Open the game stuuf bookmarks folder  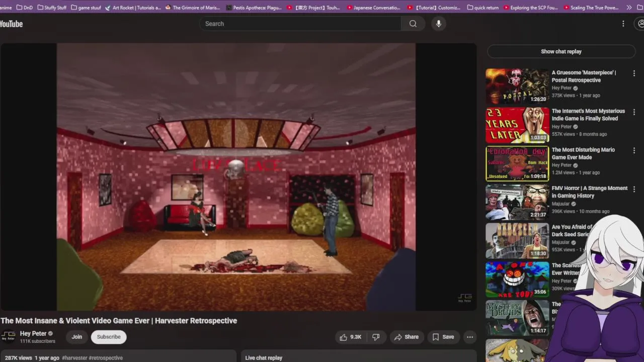click(86, 8)
